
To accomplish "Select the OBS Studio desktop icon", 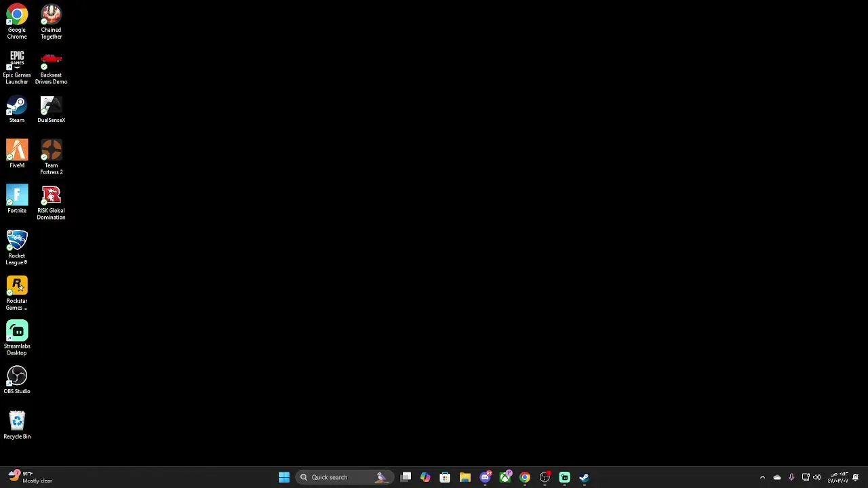I will (17, 380).
